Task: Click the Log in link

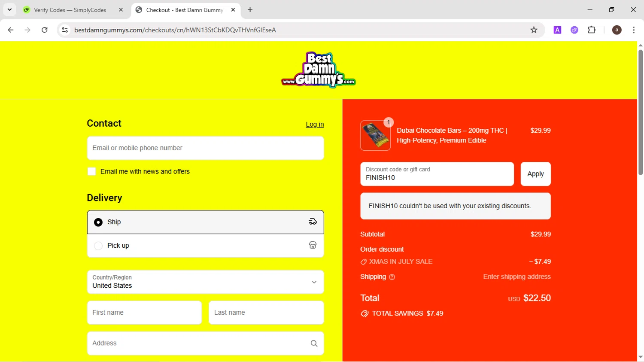Action: (315, 125)
